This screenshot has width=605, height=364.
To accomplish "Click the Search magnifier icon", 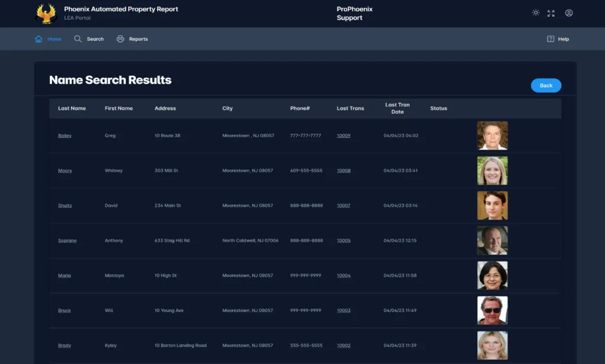I will point(78,39).
